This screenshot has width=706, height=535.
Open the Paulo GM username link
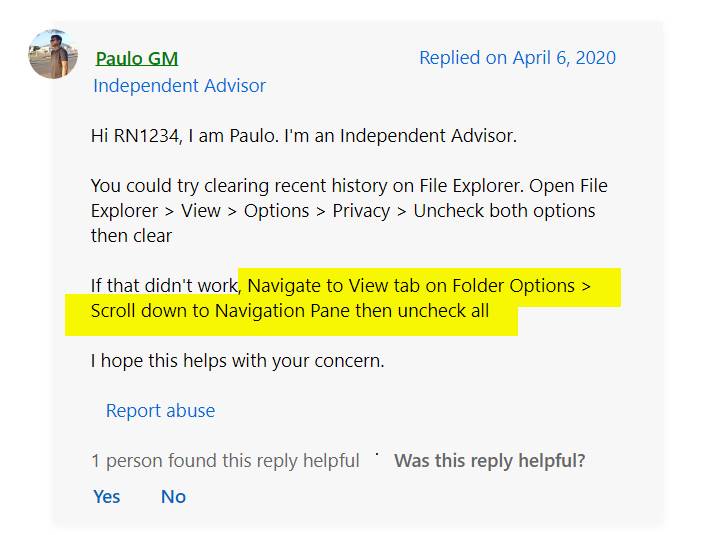pos(136,58)
